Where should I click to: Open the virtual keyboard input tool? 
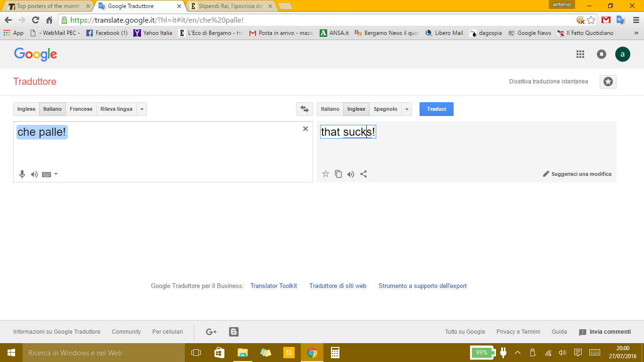click(46, 174)
